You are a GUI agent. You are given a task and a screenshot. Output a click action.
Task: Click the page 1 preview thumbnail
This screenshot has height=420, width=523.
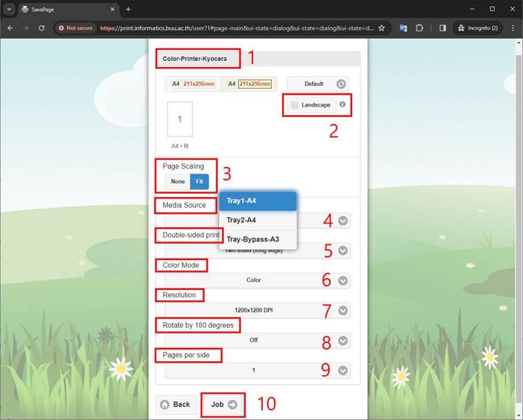point(180,119)
